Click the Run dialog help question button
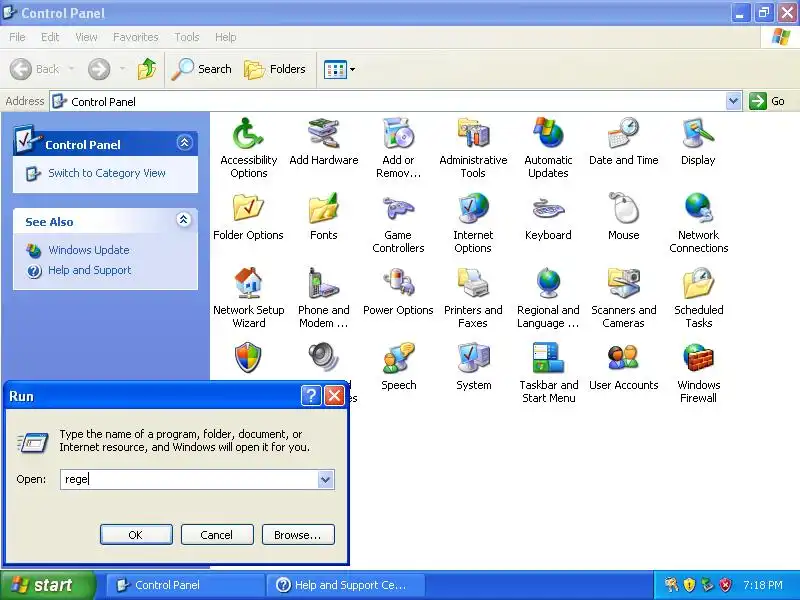The height and width of the screenshot is (600, 800). click(311, 395)
